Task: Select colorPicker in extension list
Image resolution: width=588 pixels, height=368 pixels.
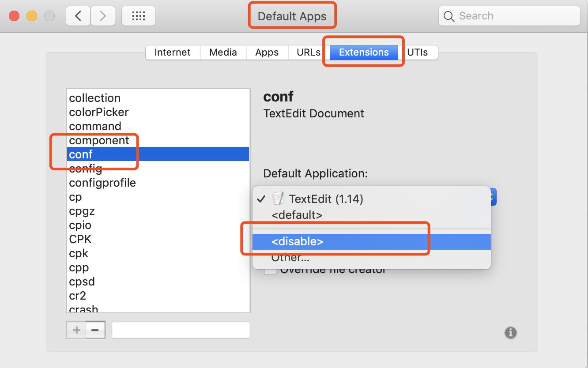Action: (x=158, y=112)
